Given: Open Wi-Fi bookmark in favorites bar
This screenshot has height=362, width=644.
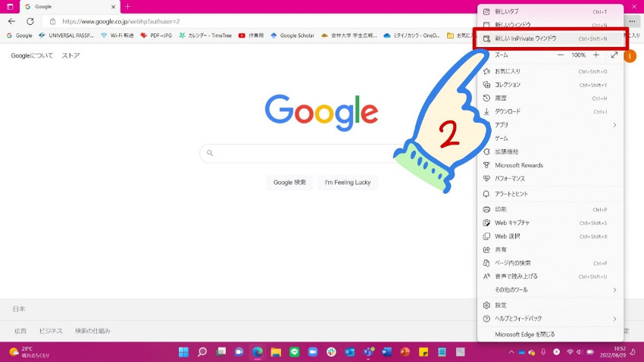Looking at the screenshot, I should (x=117, y=36).
